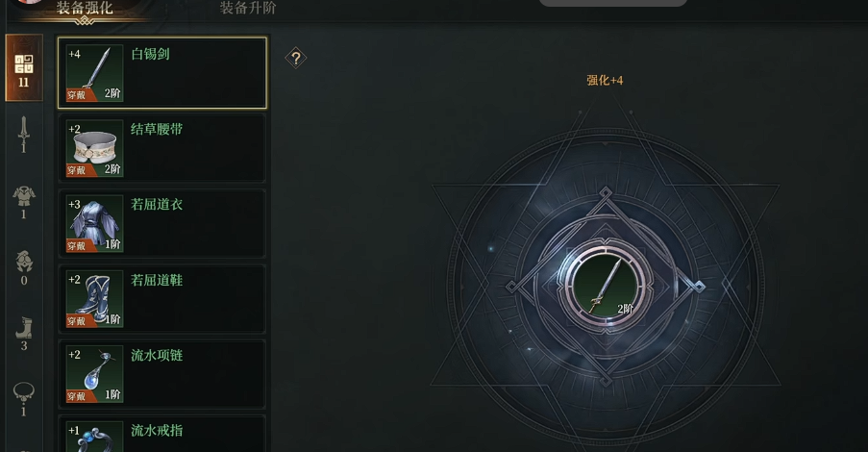Select 流水戒指 equipment entry
The height and width of the screenshot is (452, 868).
(x=162, y=434)
